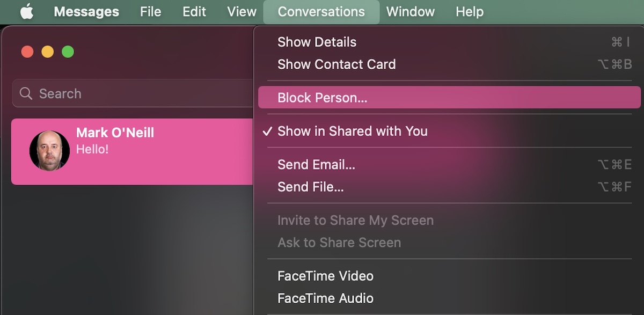This screenshot has height=315, width=644.
Task: Close the Messages window with red button
Action: pyautogui.click(x=27, y=52)
